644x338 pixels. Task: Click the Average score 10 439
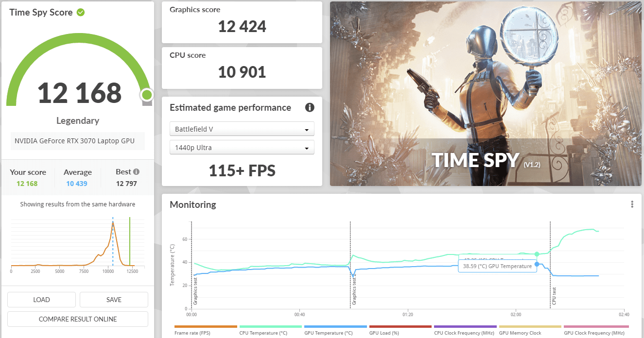click(77, 184)
